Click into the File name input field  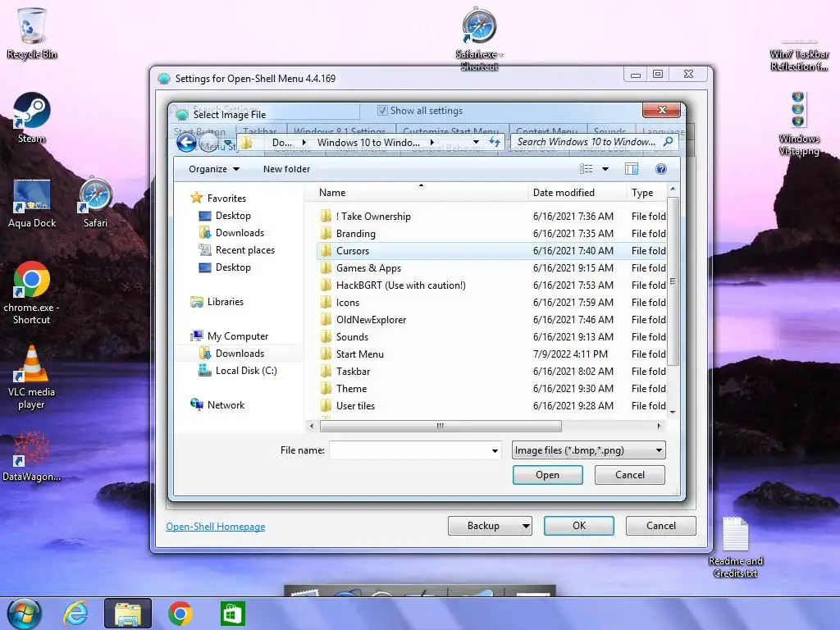(409, 450)
